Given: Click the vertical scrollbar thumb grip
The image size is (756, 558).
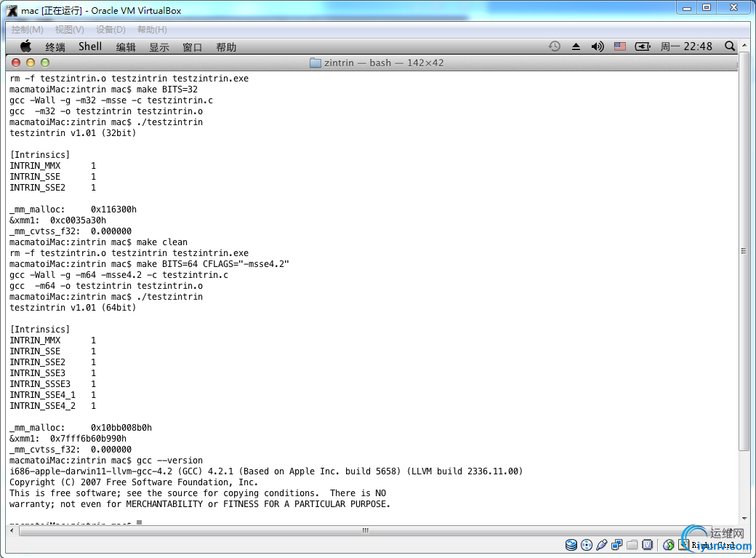Looking at the screenshot, I should click(x=744, y=251).
